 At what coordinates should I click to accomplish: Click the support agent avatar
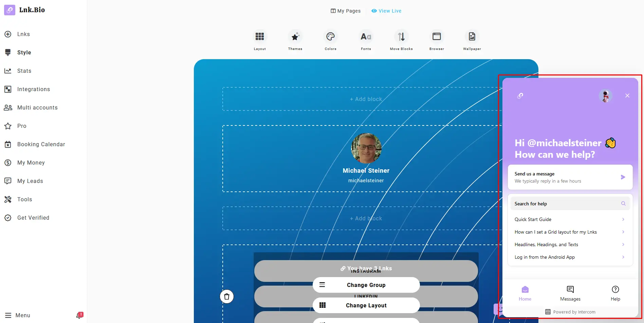coord(605,96)
